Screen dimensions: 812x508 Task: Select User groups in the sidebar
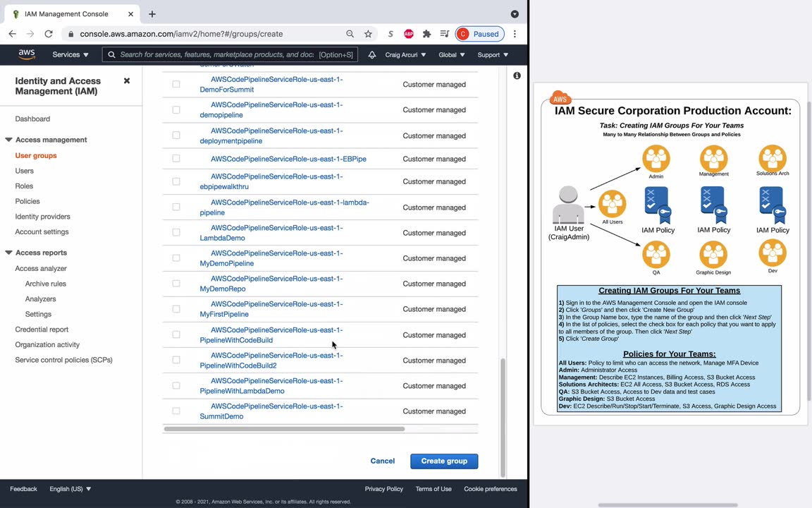coord(36,155)
